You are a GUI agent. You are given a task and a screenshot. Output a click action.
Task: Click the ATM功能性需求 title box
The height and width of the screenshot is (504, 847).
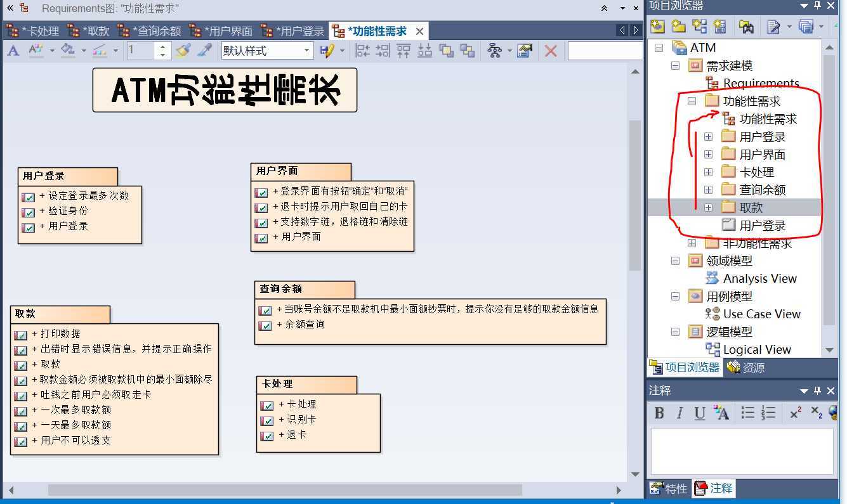pos(225,90)
